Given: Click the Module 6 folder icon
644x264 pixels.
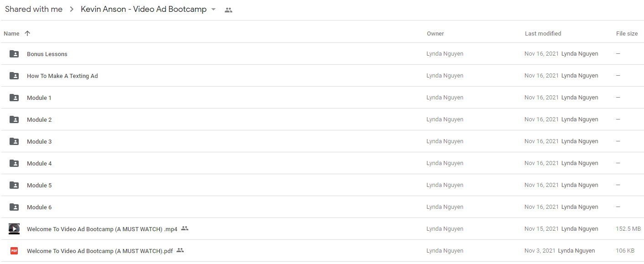Looking at the screenshot, I should click(x=14, y=207).
